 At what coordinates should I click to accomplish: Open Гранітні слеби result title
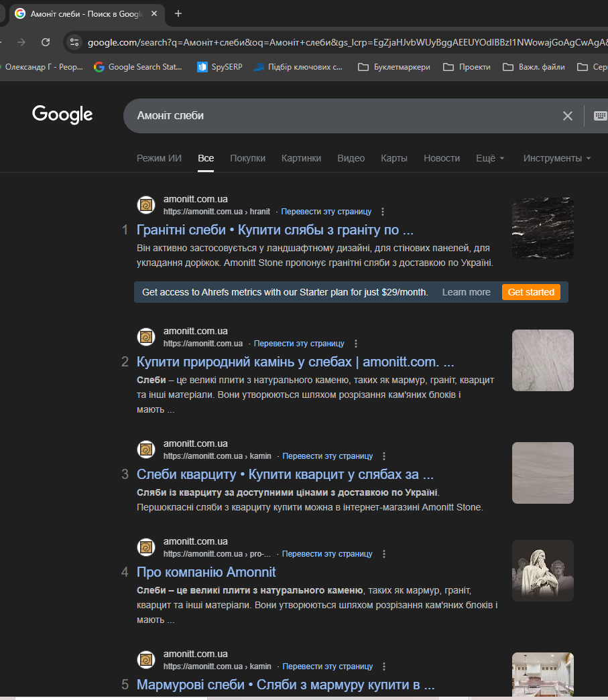tap(276, 230)
